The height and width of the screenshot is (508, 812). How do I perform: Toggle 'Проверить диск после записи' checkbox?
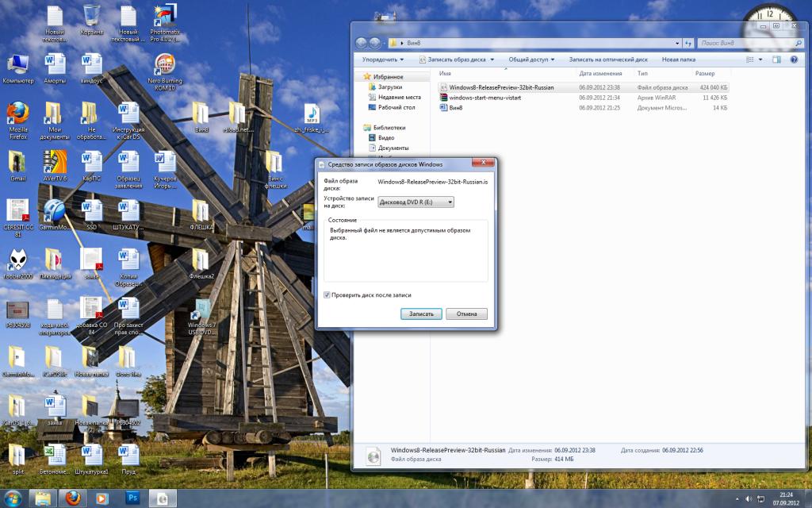point(327,294)
